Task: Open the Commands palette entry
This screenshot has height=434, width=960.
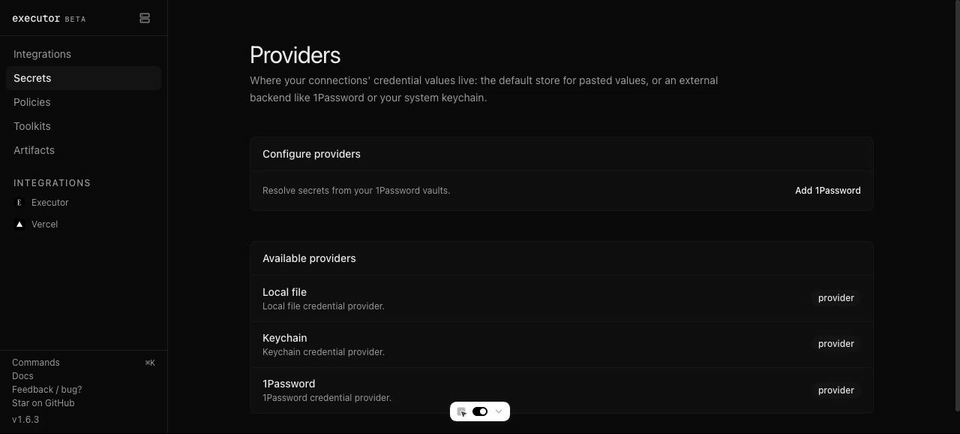Action: pyautogui.click(x=36, y=362)
